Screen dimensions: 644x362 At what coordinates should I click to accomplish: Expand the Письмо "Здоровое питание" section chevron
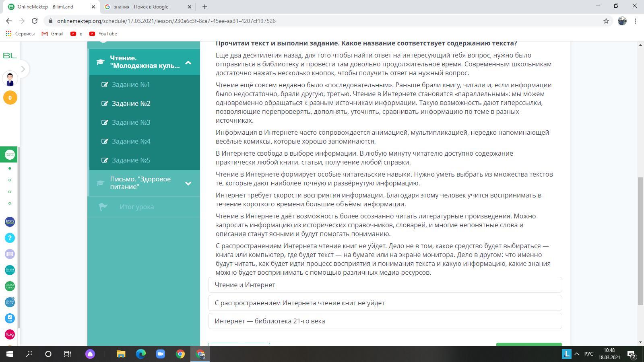click(x=188, y=183)
